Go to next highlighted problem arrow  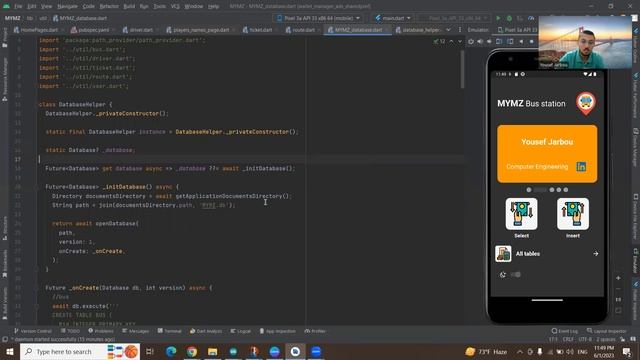pyautogui.click(x=460, y=41)
